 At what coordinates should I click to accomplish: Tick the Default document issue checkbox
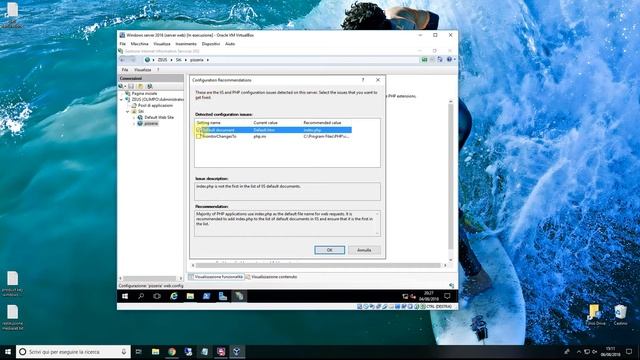coord(199,130)
